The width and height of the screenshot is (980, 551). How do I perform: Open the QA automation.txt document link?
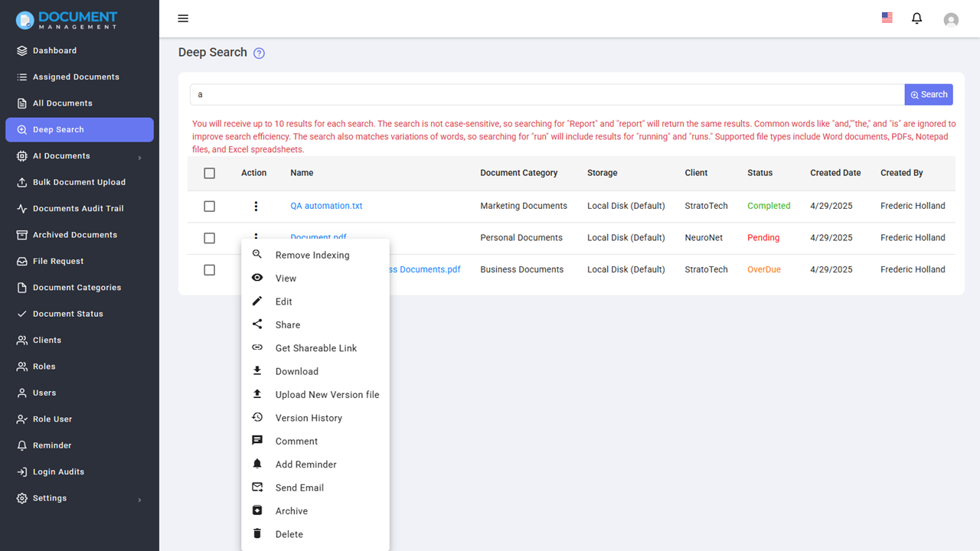click(x=326, y=206)
